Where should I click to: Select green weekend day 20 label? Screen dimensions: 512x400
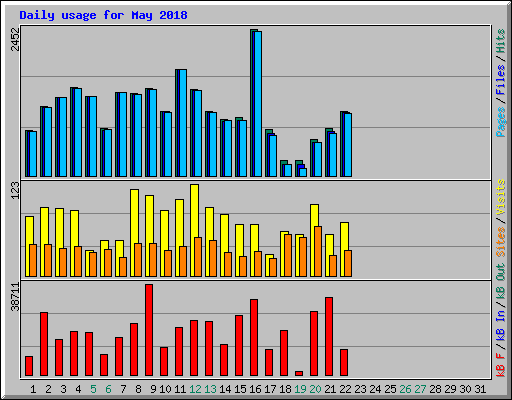315,389
